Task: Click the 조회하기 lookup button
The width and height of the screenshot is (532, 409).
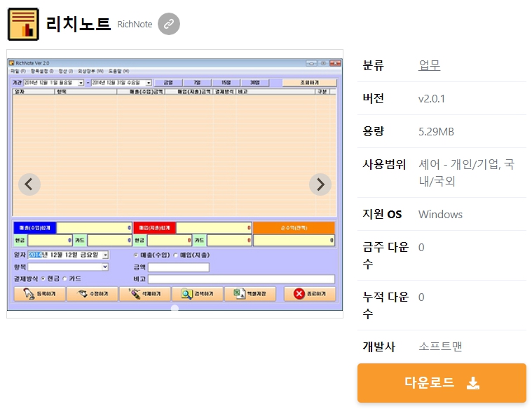Action: pos(309,83)
